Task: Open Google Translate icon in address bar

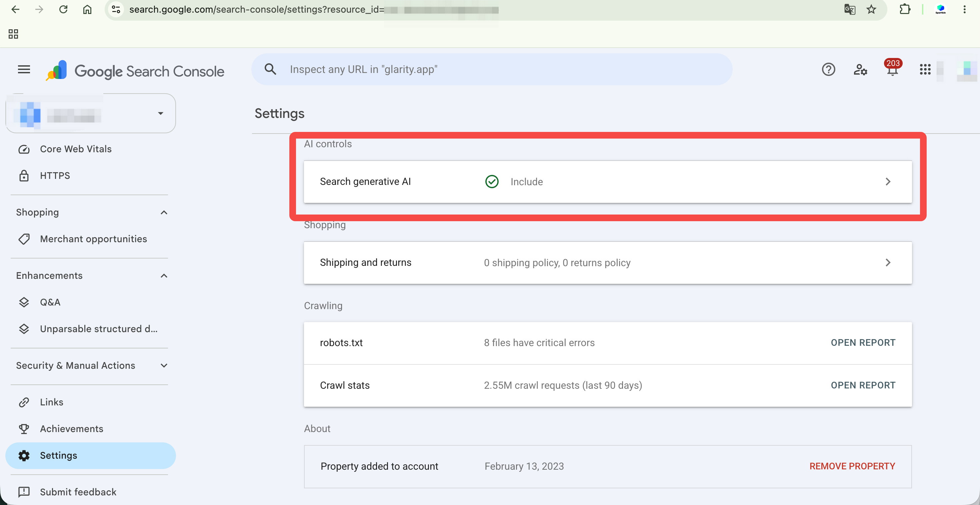Action: 850,10
